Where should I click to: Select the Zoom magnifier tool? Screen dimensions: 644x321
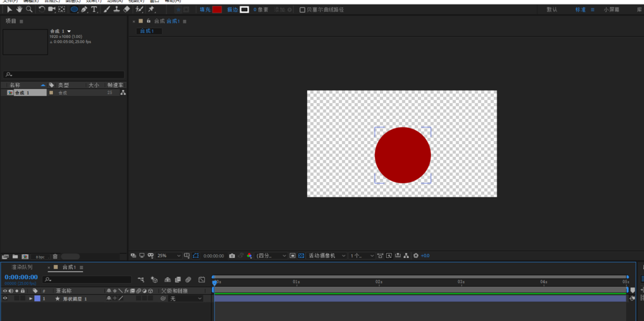pyautogui.click(x=29, y=10)
